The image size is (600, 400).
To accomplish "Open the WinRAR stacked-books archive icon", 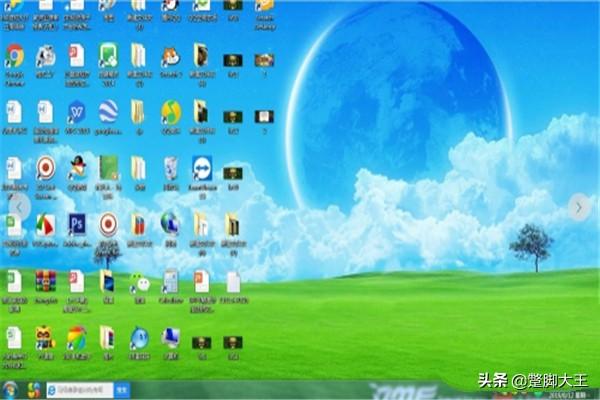I will 46,281.
